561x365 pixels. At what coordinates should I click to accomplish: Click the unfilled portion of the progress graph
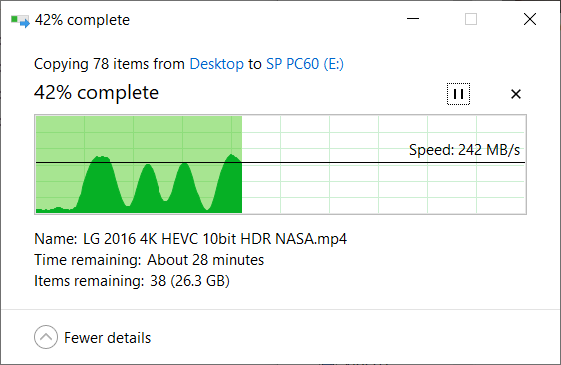tap(384, 186)
